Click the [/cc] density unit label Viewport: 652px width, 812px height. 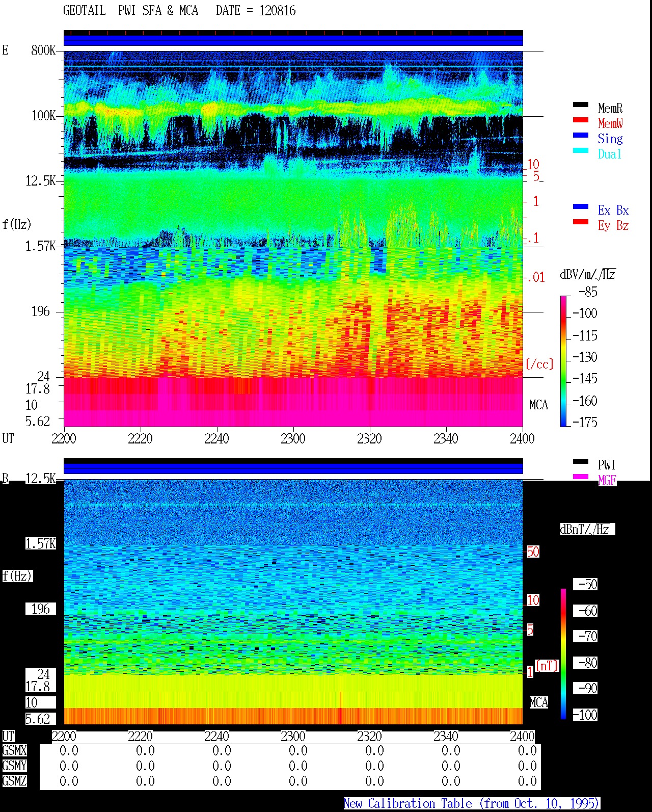coord(539,364)
